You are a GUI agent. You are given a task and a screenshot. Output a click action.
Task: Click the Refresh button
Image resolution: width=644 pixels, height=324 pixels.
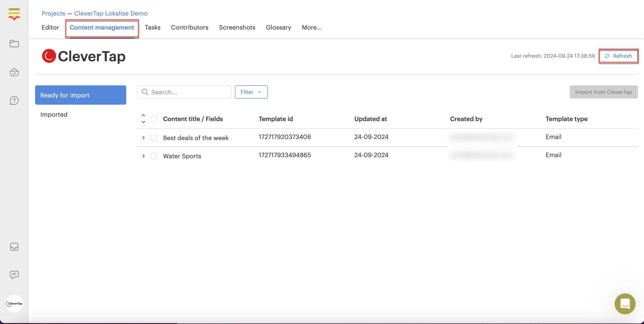point(618,56)
